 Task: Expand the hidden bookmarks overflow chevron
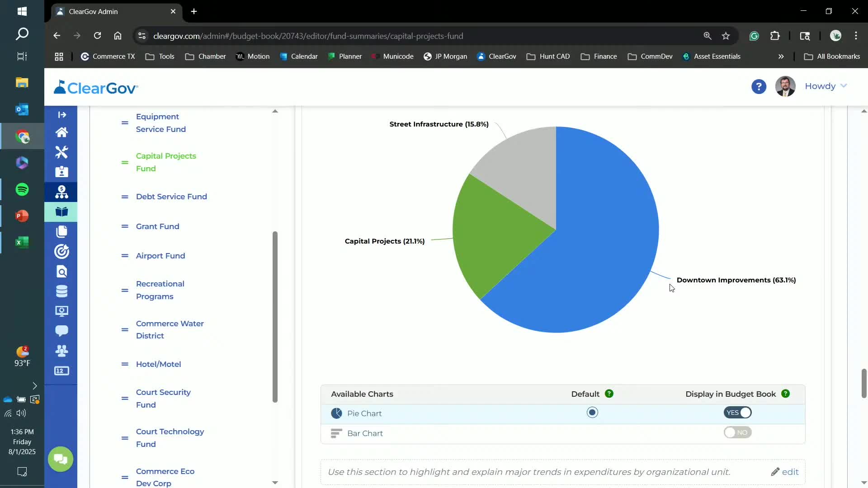[x=781, y=56]
